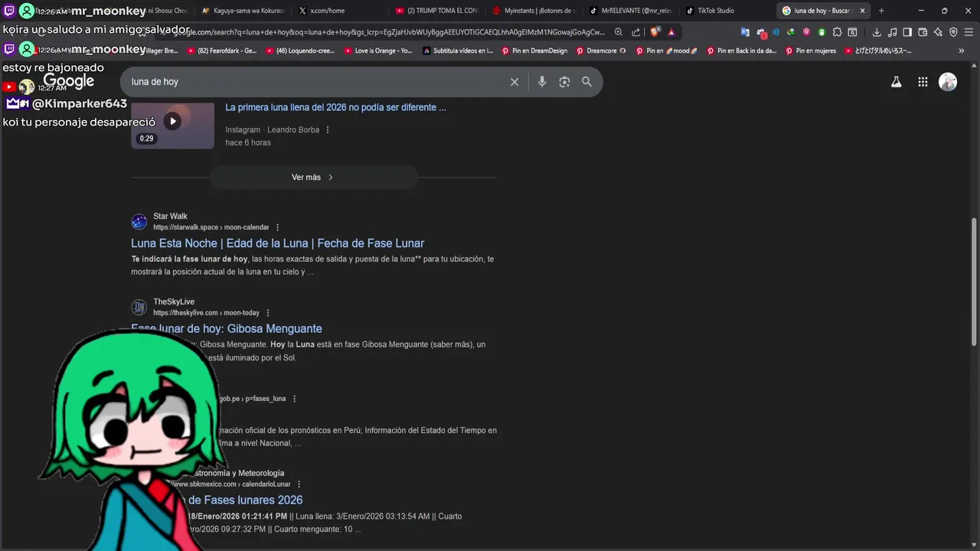Open Google Lens image search
Screen dimensions: 980x551
[564, 82]
